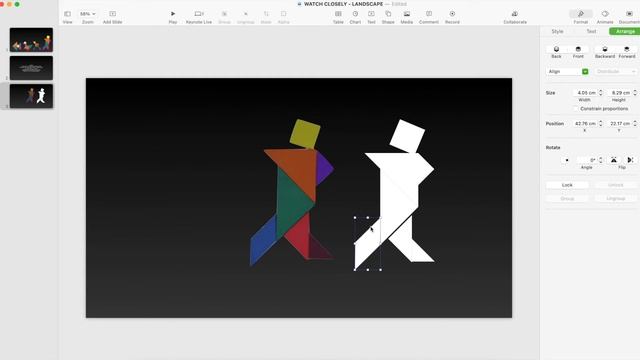
Task: Click the inspector Group button
Action: pos(567,198)
